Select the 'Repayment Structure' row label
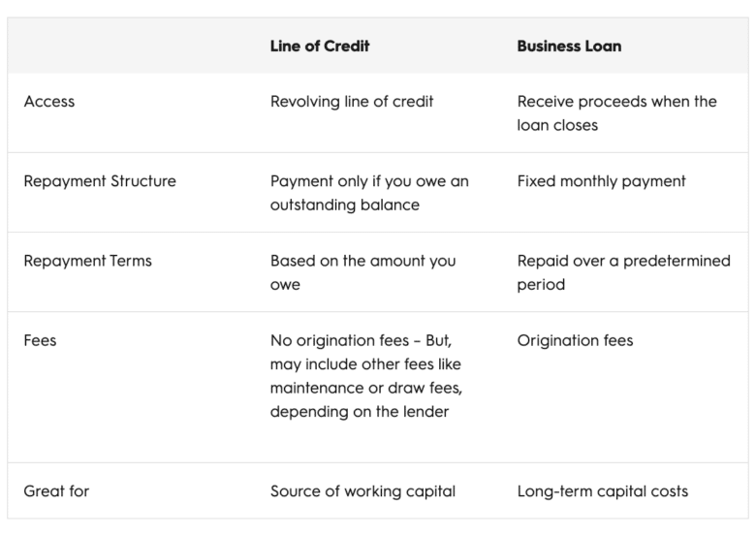 coord(100,181)
